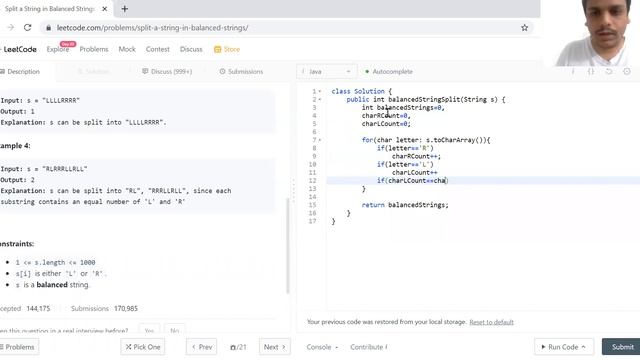Image resolution: width=640 pixels, height=360 pixels.
Task: Click line number 14 in the gutter
Action: (313, 197)
